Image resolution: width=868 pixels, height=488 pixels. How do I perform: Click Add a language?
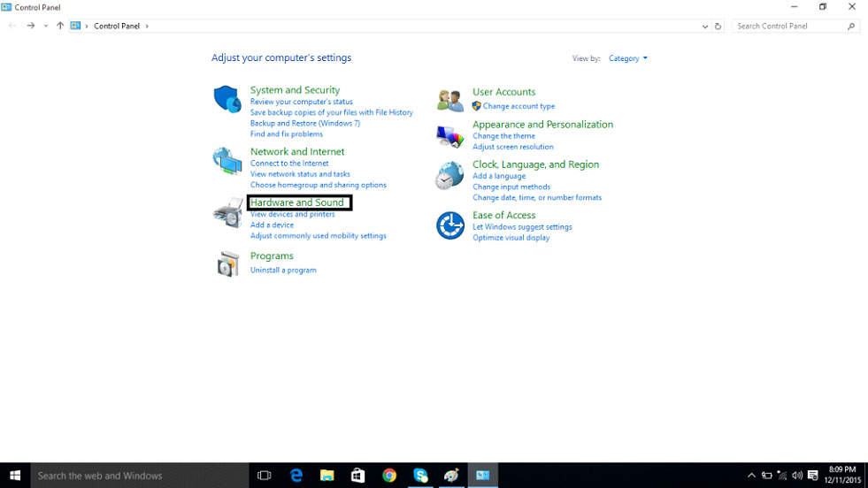pyautogui.click(x=499, y=176)
